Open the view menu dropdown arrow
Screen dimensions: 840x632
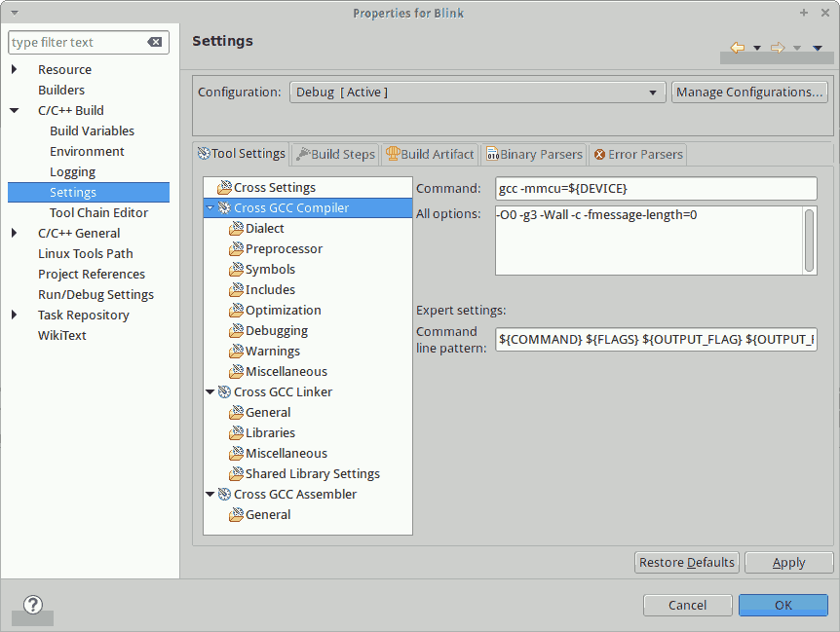click(817, 48)
